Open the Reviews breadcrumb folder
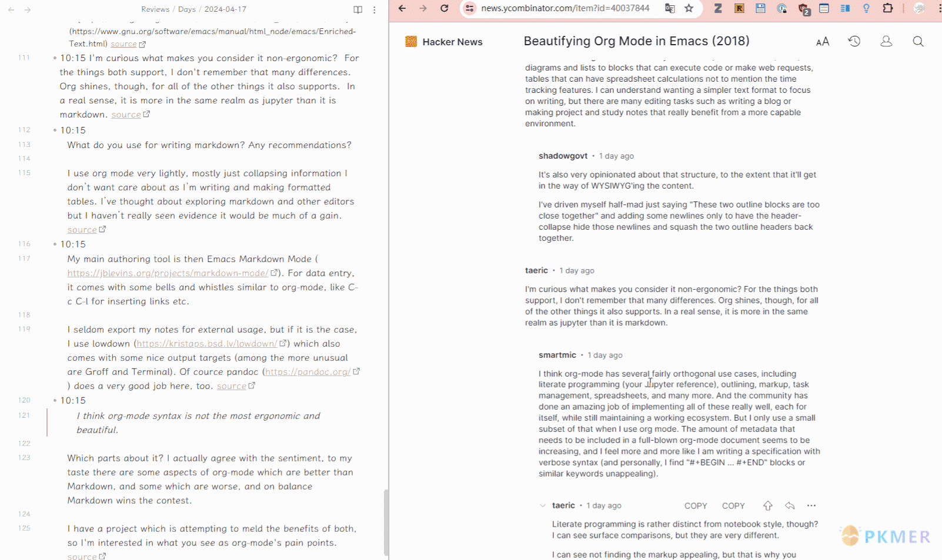 click(155, 9)
